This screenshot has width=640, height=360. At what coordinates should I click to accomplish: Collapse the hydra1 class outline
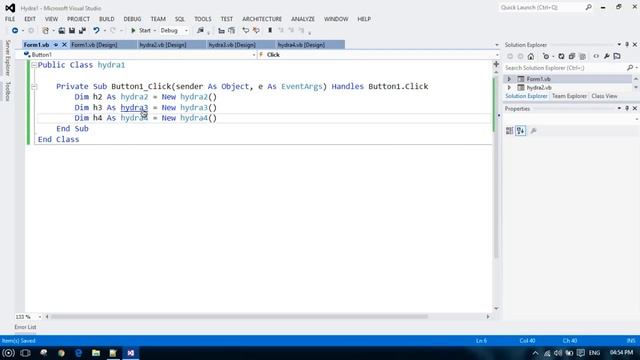(x=34, y=65)
